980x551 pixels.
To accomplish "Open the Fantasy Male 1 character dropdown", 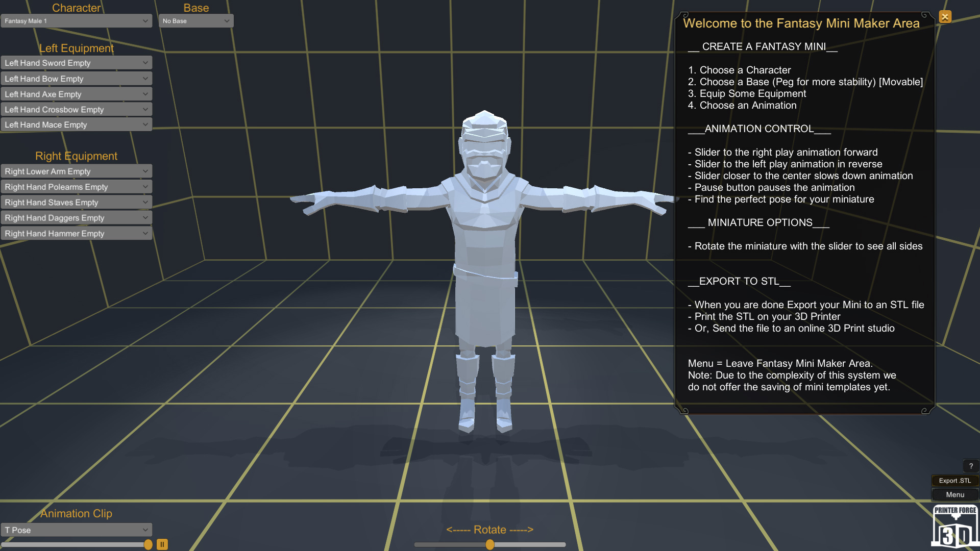I will tap(77, 20).
